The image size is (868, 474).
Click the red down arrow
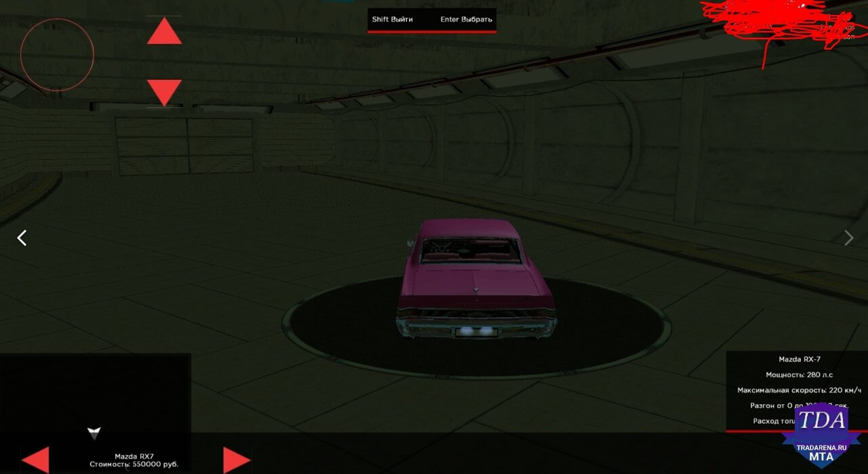coord(165,93)
